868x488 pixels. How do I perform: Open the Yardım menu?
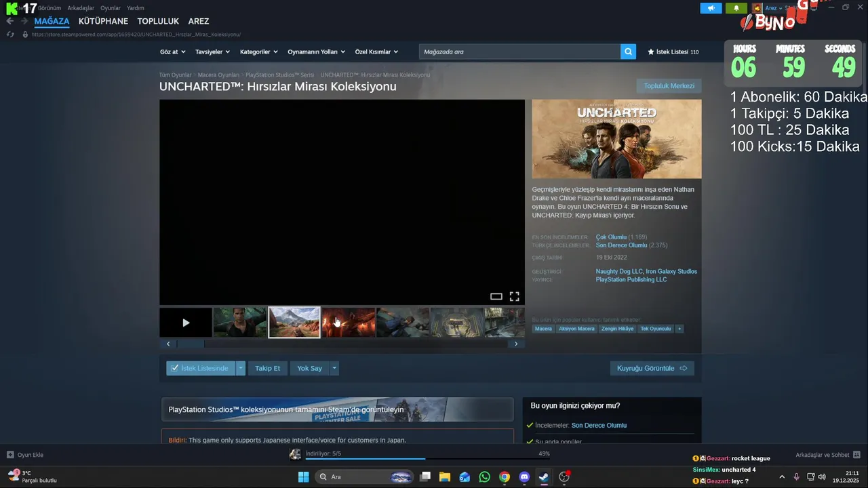136,8
